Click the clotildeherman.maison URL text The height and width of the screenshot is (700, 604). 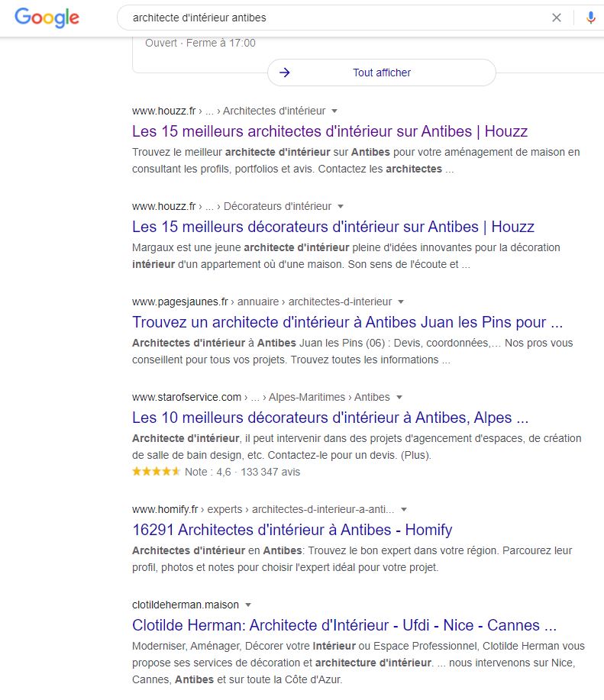186,605
